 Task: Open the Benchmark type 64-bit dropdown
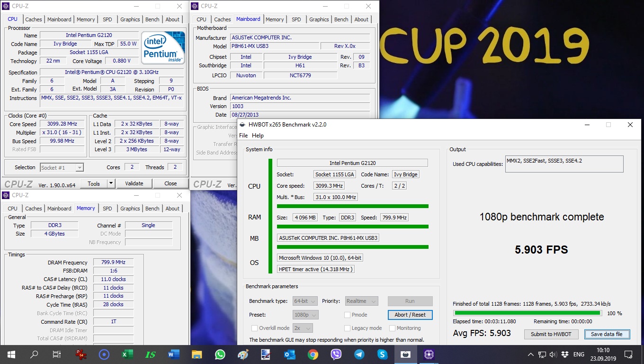point(305,301)
